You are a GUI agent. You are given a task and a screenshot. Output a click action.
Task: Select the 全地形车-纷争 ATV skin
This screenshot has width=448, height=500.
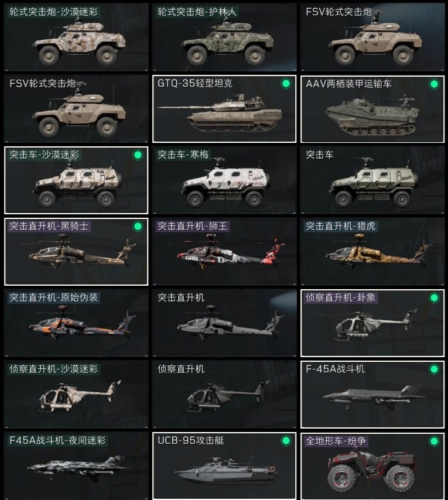(x=372, y=466)
